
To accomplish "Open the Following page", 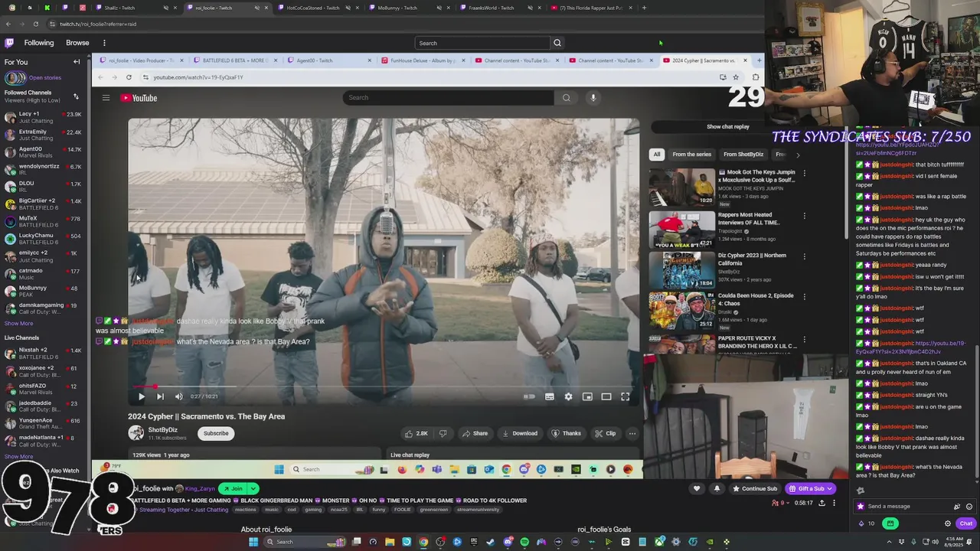I will (39, 43).
